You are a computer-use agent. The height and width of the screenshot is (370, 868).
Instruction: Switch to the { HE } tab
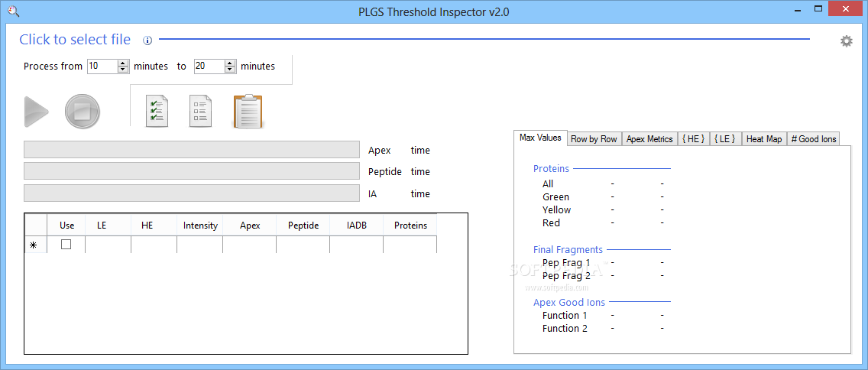coord(694,139)
